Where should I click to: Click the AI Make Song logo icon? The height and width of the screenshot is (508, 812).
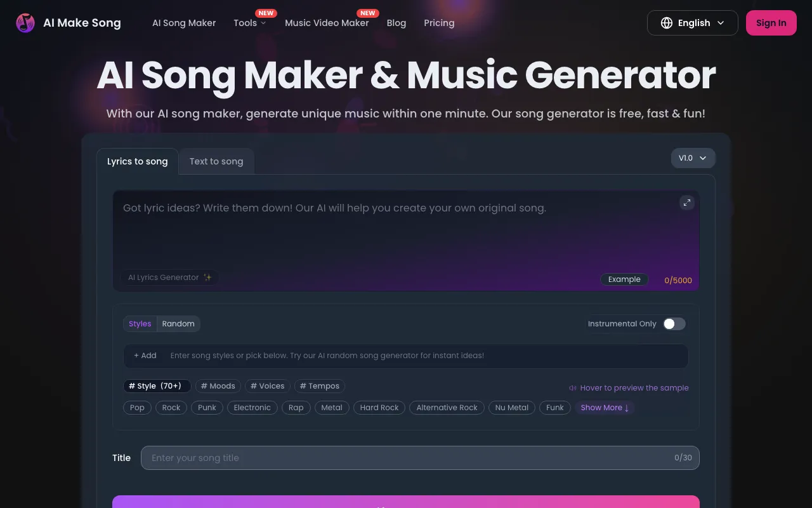point(25,23)
